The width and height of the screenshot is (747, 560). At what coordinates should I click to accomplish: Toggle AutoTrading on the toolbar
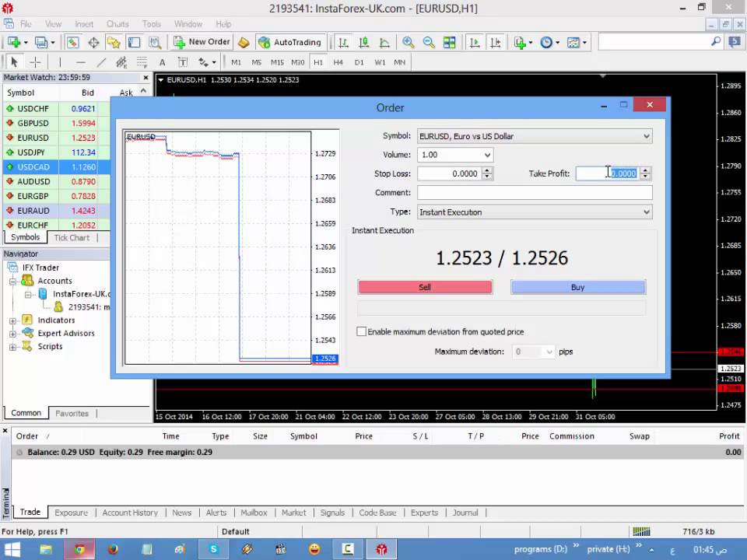pyautogui.click(x=291, y=42)
